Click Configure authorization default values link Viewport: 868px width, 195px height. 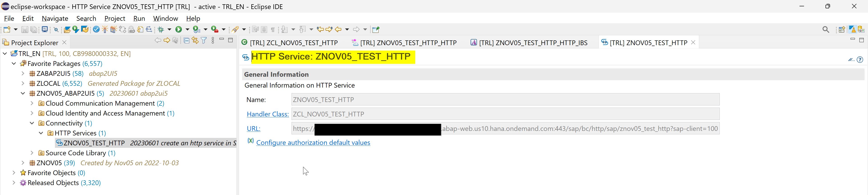313,143
